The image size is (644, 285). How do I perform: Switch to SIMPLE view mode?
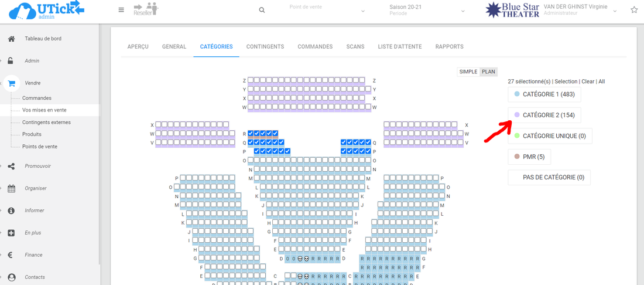click(468, 72)
